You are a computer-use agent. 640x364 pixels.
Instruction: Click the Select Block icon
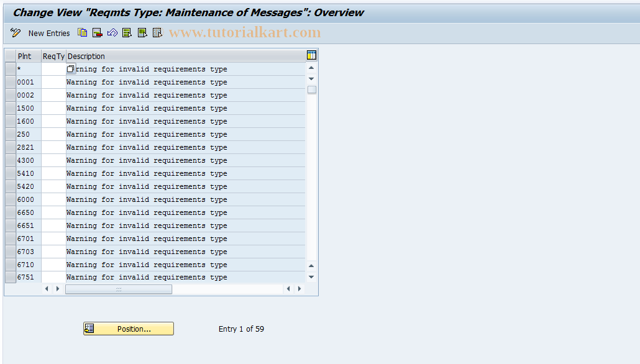[142, 33]
